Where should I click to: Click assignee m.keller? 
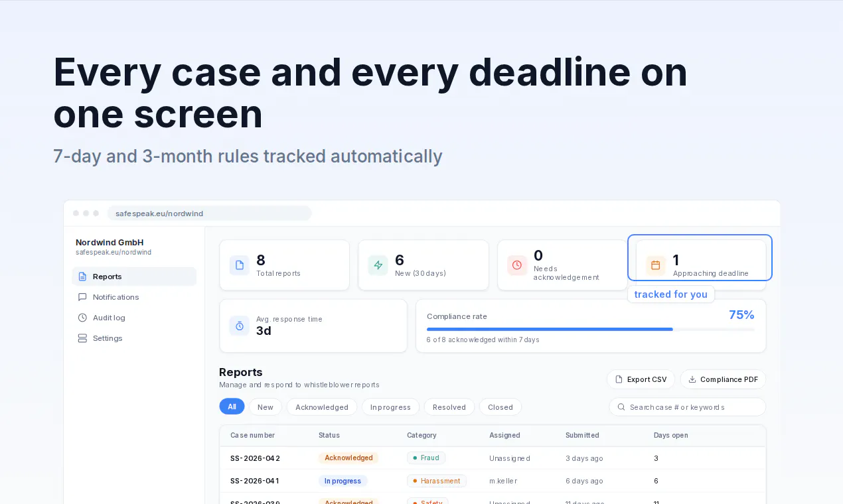point(503,481)
